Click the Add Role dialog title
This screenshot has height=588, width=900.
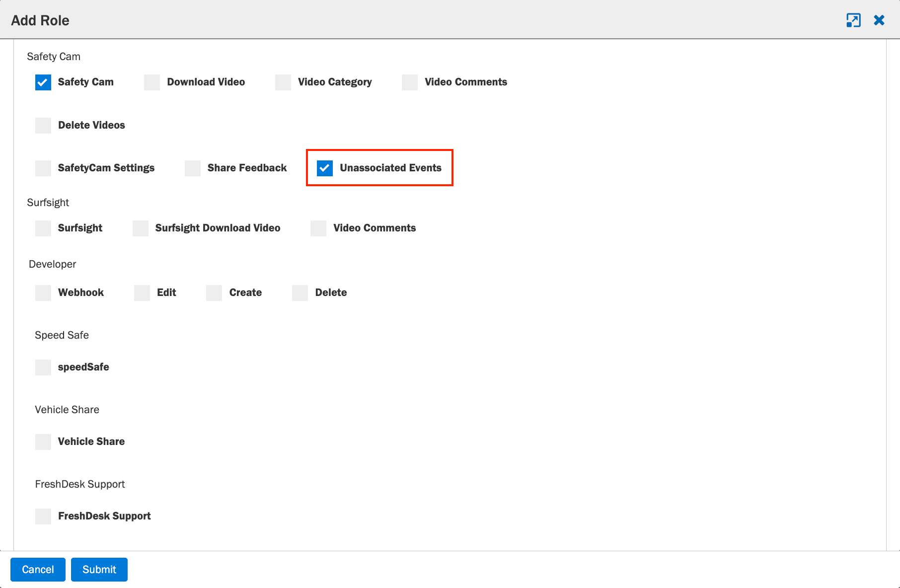(40, 20)
